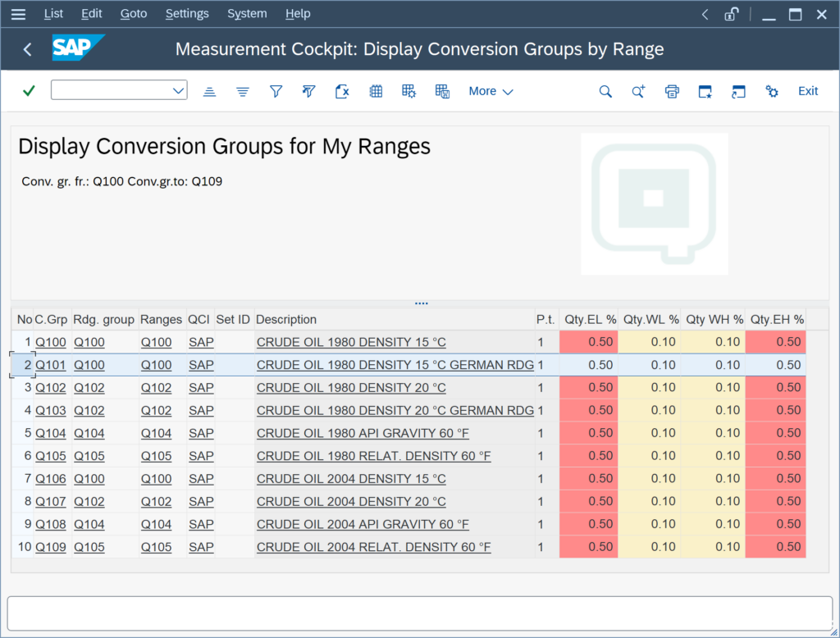The height and width of the screenshot is (638, 840).
Task: Go back using the arrow beside the SAP logo
Action: pos(28,49)
